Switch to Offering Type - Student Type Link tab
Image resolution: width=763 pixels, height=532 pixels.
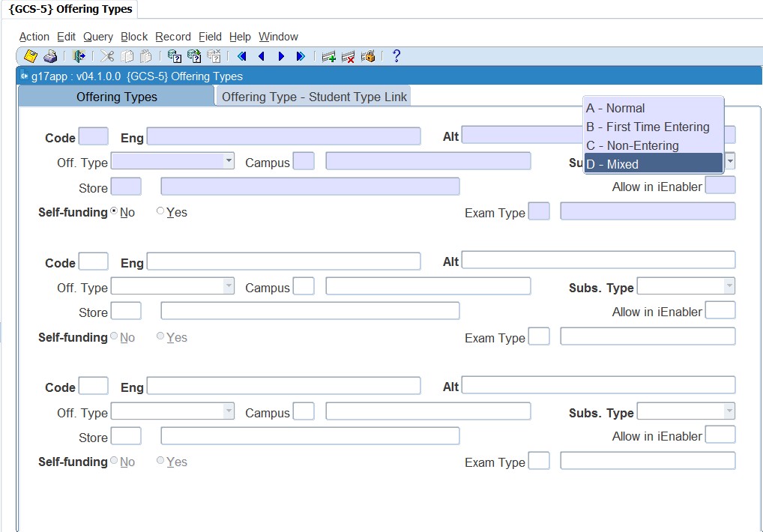tap(314, 97)
